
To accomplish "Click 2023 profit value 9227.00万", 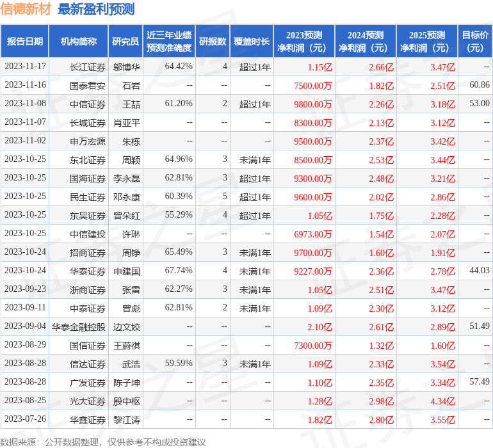I will pos(313,271).
